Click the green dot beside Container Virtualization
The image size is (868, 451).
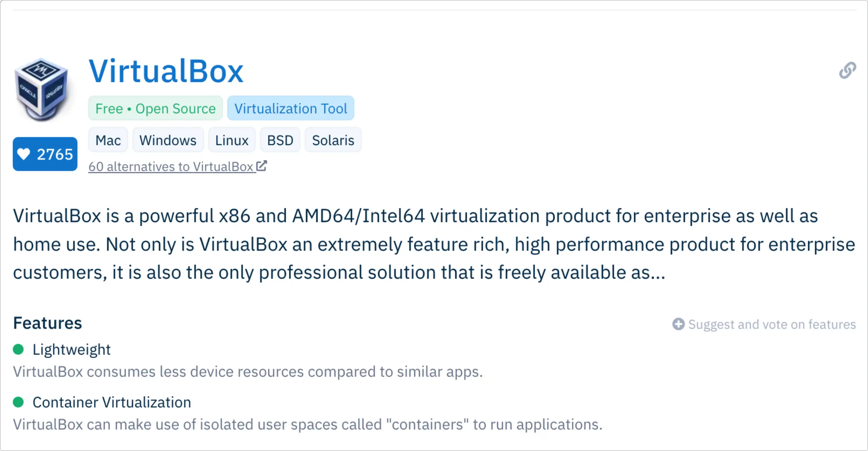point(18,402)
